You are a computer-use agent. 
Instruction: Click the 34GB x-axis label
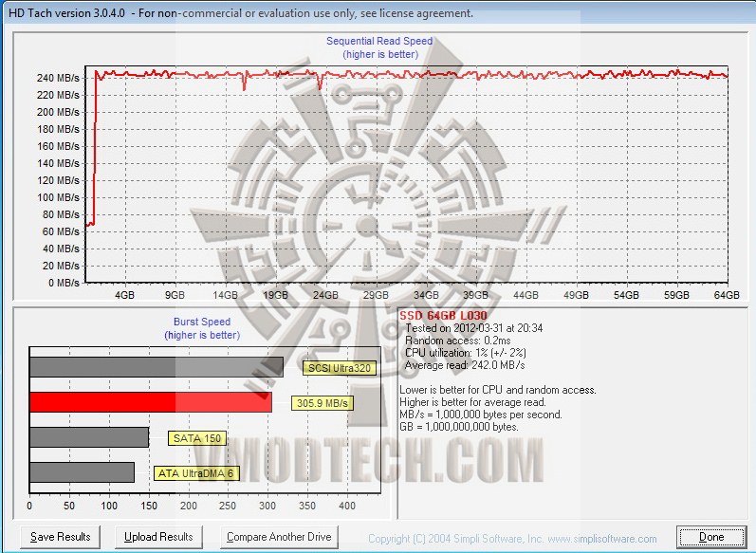426,295
